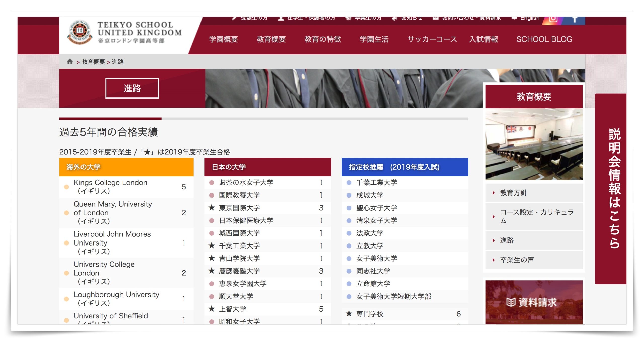Click the star beside the Japanese-list 千葉工業大学
Viewport: 644px width, 342px height.
[212, 246]
